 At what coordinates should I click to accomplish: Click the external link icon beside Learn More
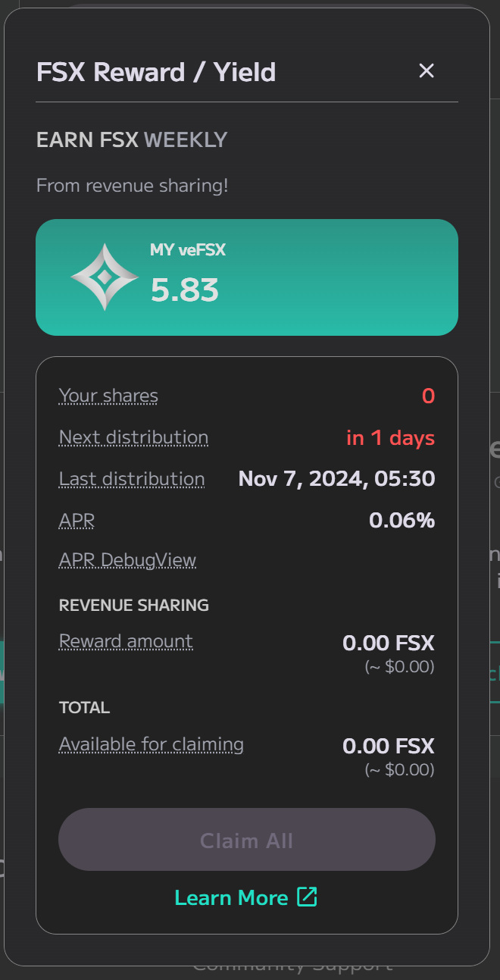(307, 897)
